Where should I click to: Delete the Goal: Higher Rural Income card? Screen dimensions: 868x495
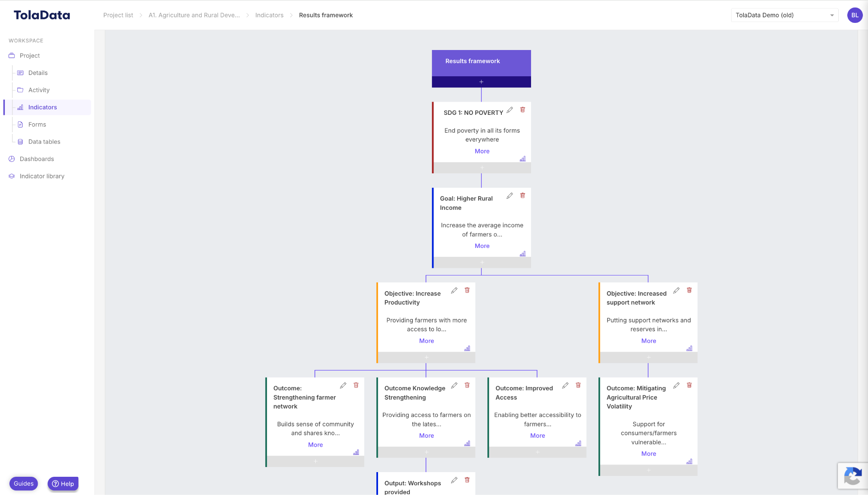(x=523, y=196)
